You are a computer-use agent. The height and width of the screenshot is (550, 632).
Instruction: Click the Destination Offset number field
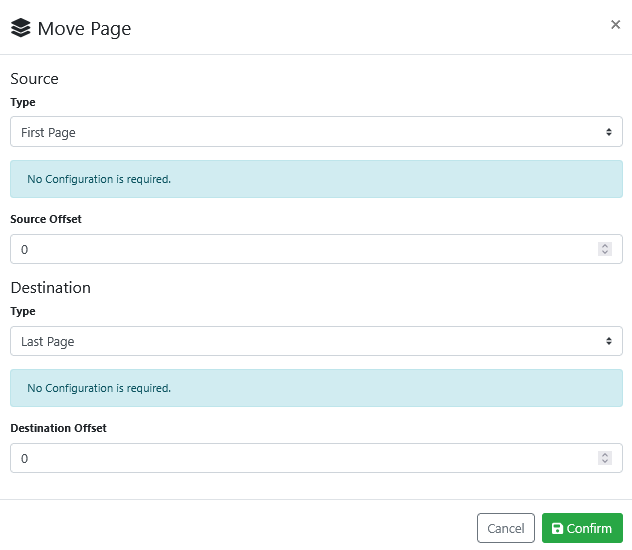pyautogui.click(x=300, y=458)
